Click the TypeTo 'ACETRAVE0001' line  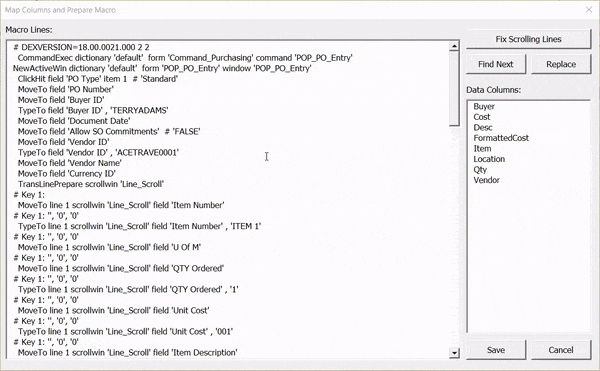pos(98,153)
